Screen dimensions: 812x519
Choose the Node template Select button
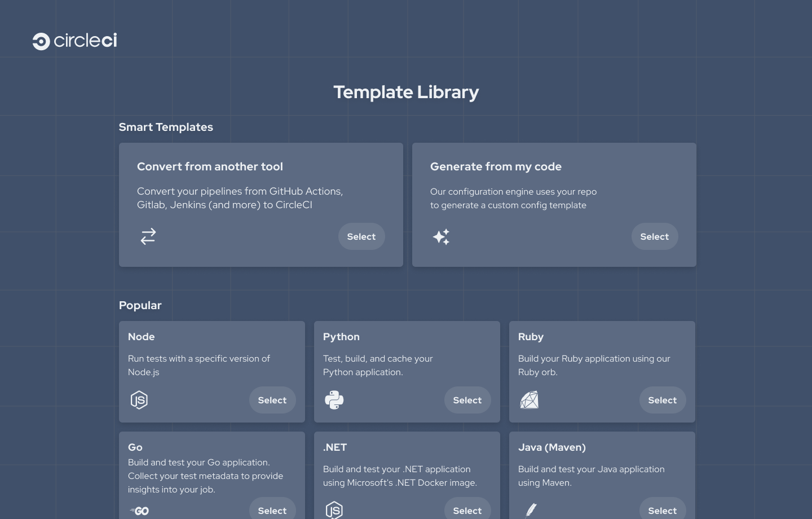pos(272,400)
